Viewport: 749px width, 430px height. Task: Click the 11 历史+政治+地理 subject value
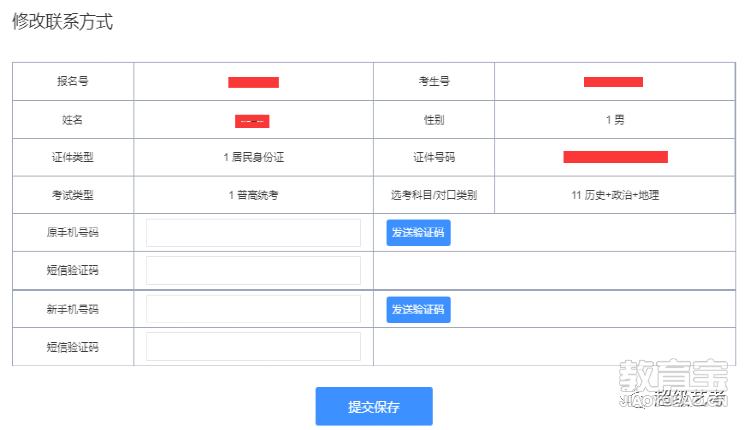coord(615,195)
